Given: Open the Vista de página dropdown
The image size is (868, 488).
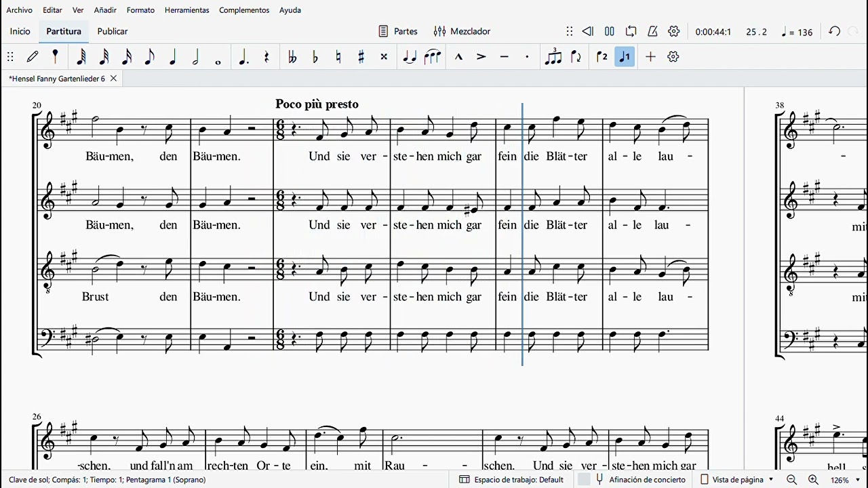Looking at the screenshot, I should coord(736,479).
